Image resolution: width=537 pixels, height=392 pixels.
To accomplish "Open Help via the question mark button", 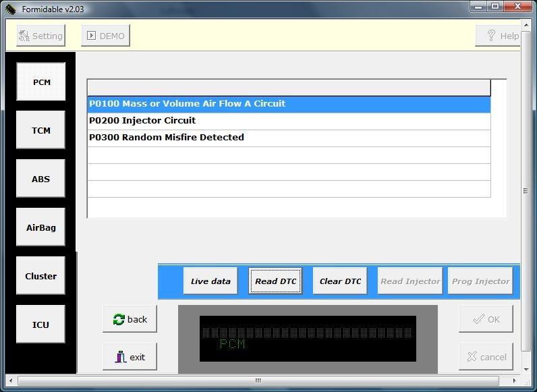I will [x=499, y=36].
